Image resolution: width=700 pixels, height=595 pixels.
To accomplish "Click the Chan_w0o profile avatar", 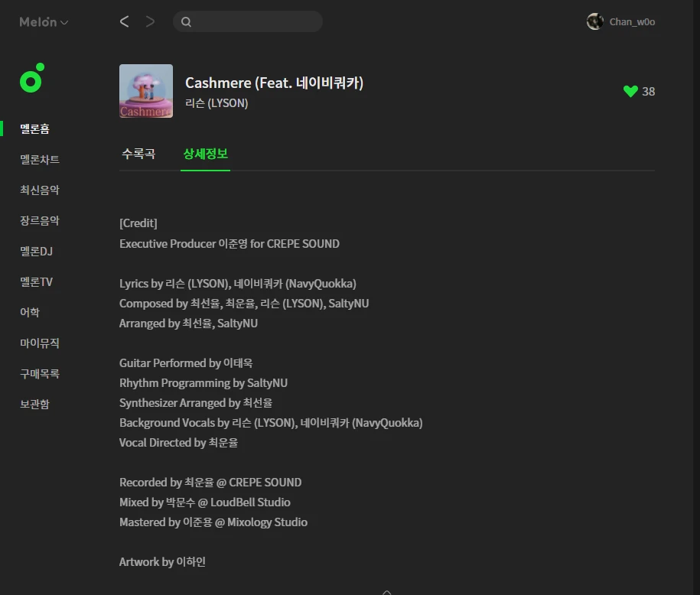I will [x=594, y=21].
